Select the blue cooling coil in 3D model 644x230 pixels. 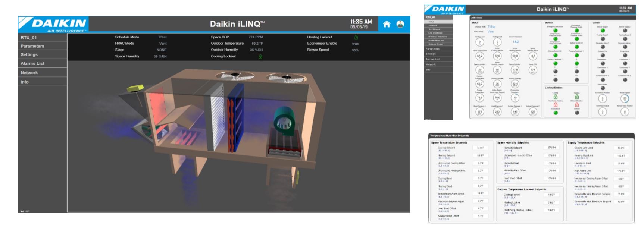235,117
